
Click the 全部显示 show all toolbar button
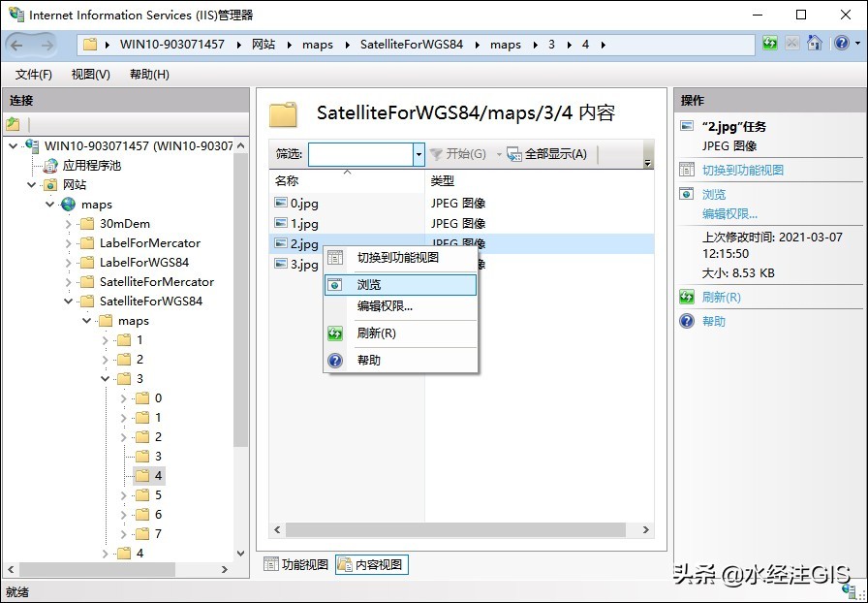tap(547, 154)
